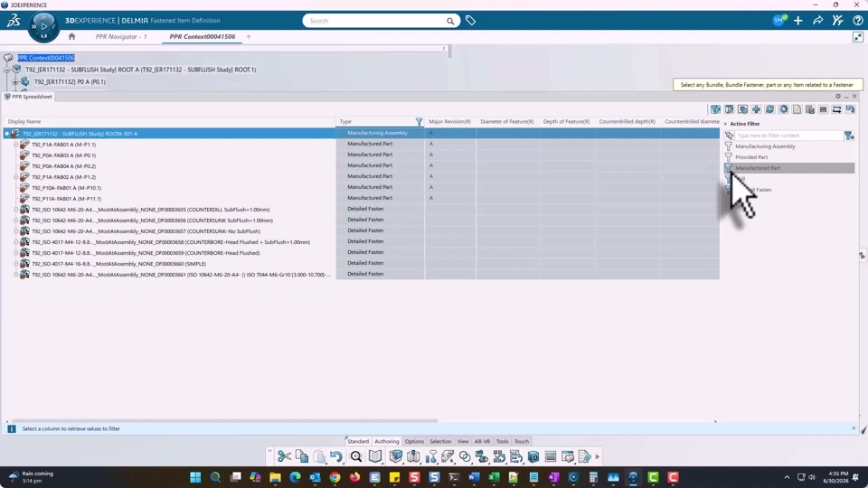The image size is (868, 488).
Task: Open the AR-VR action bar tab
Action: click(x=482, y=442)
